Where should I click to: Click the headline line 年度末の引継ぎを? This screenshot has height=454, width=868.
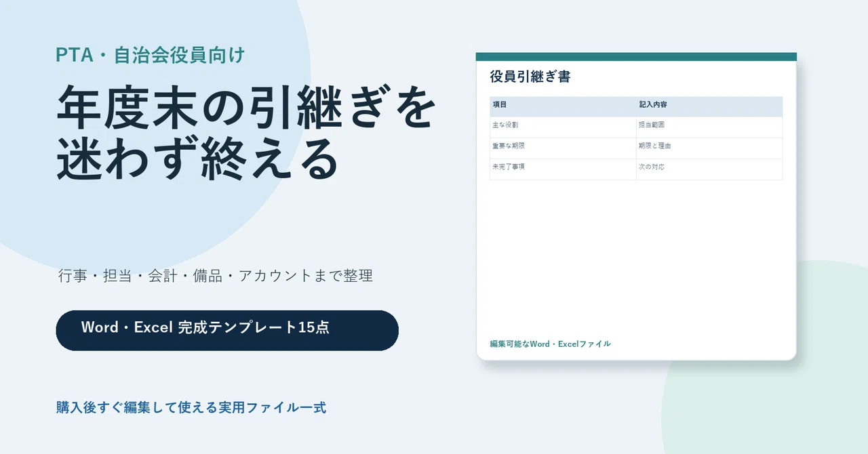point(245,108)
